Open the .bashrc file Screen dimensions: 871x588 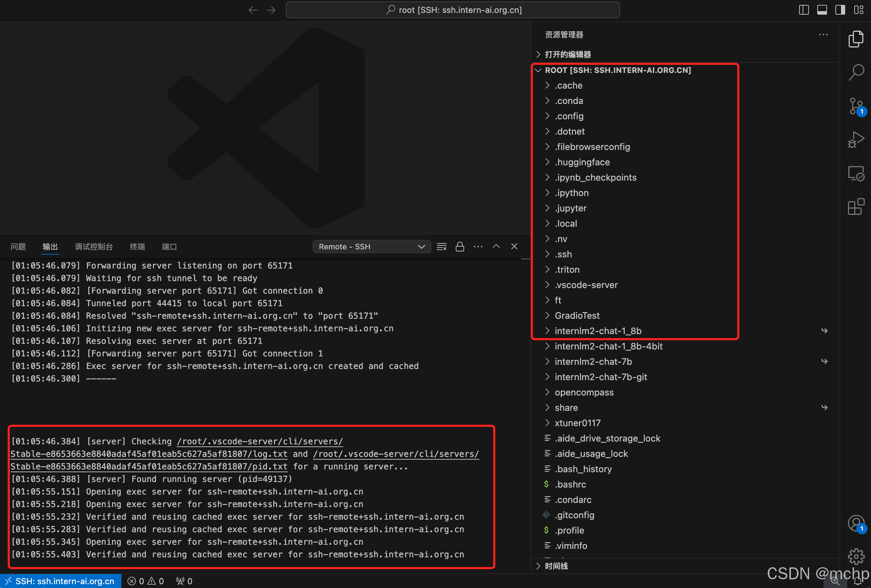click(685, 485)
